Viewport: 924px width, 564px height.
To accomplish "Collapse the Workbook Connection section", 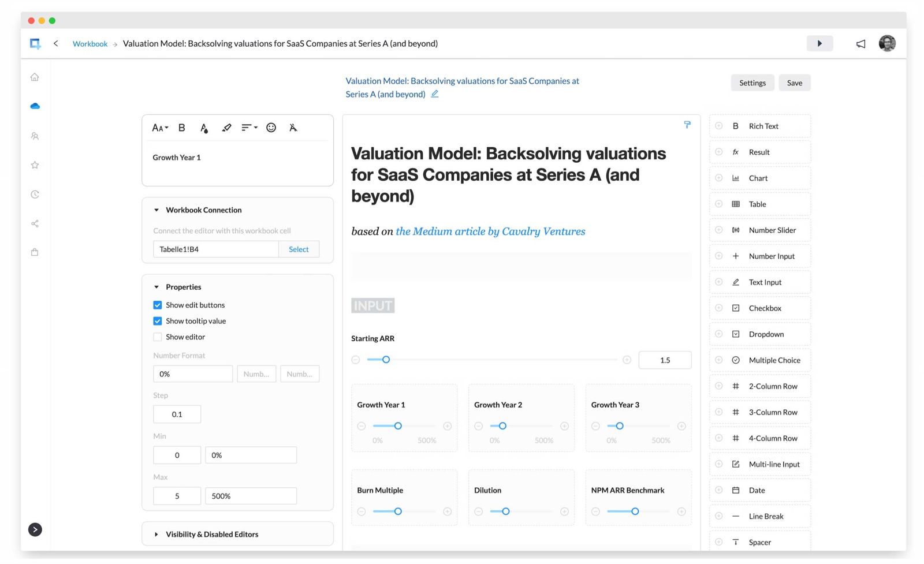I will pyautogui.click(x=155, y=210).
